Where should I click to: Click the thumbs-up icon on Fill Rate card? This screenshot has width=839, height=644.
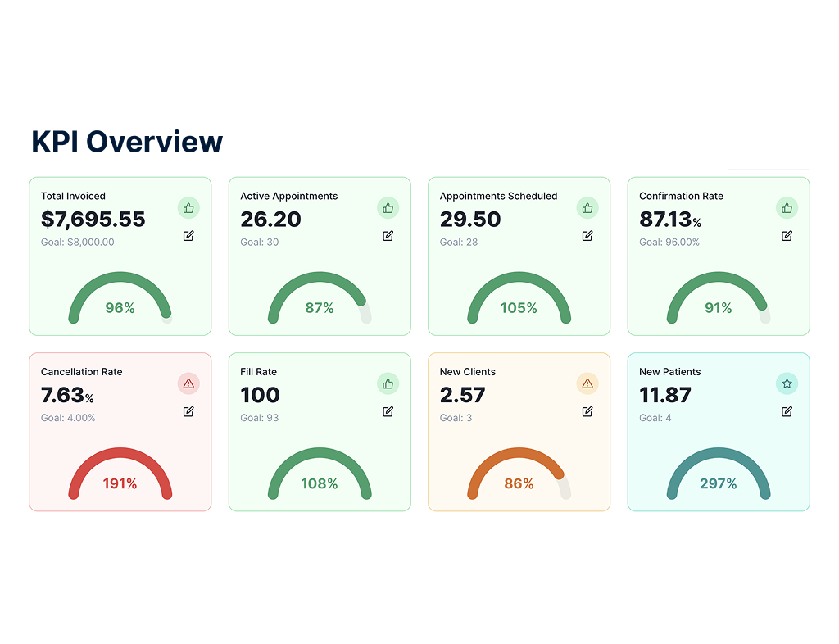point(388,383)
